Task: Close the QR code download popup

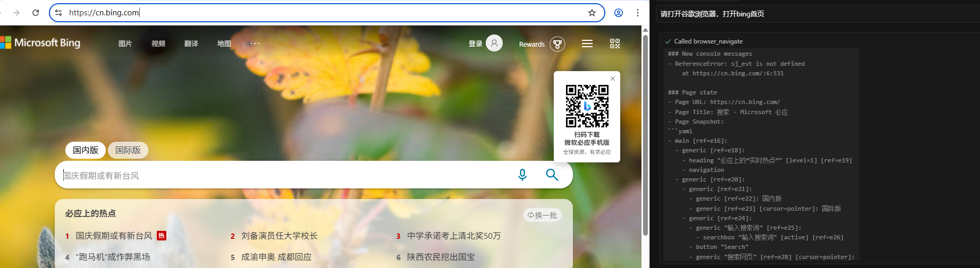Action: (613, 79)
